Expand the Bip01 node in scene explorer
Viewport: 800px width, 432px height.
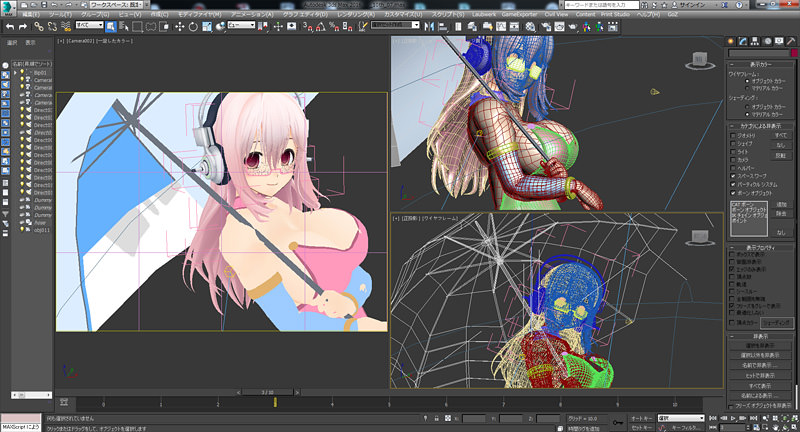16,73
